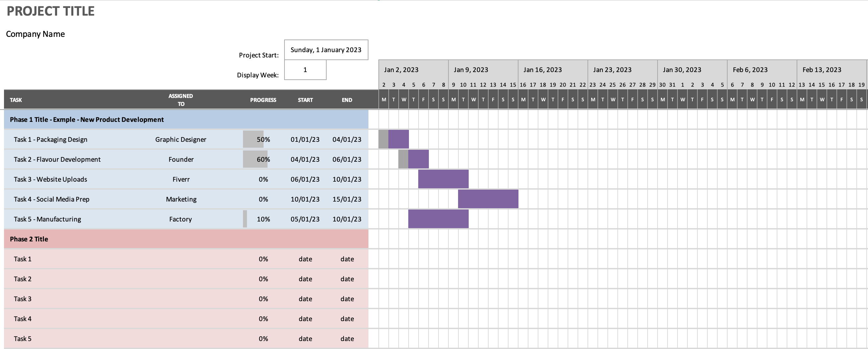Image resolution: width=868 pixels, height=349 pixels.
Task: Click the Fiverr assignee cell
Action: click(181, 179)
